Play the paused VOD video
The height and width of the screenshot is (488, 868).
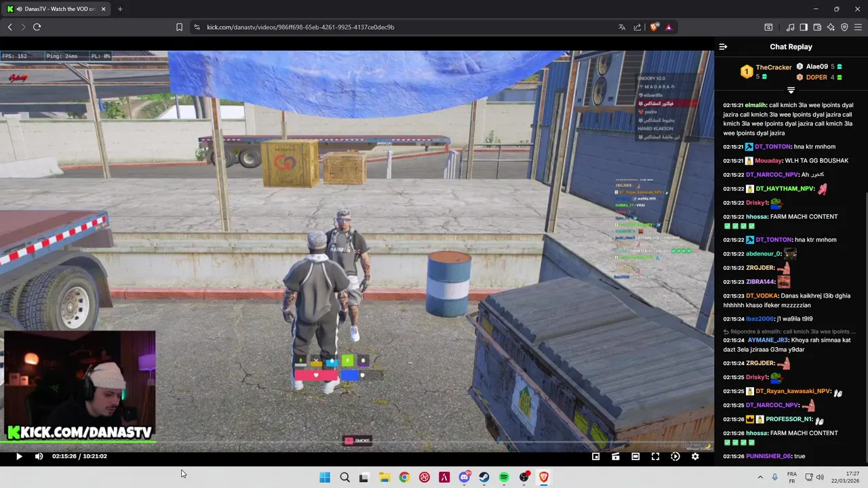pyautogui.click(x=19, y=456)
